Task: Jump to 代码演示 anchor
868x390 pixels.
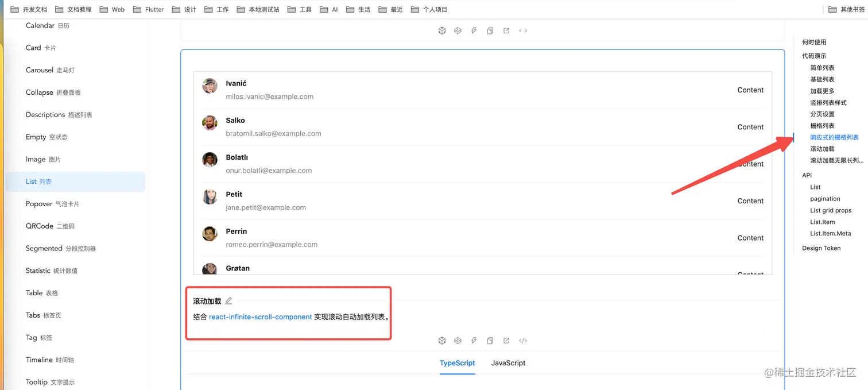Action: pos(814,56)
